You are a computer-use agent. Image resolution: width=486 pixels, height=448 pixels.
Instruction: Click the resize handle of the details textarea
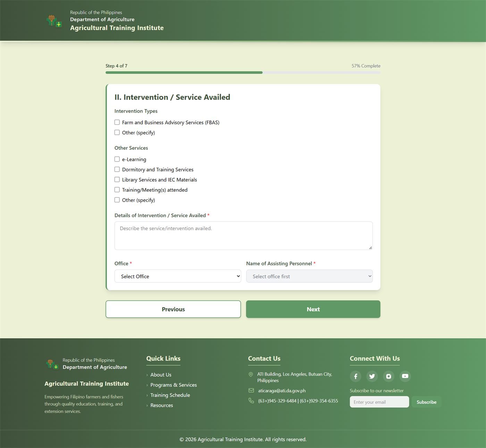pos(370,248)
